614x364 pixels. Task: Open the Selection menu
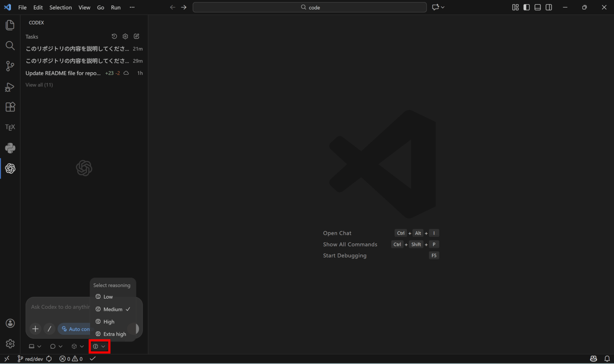click(x=60, y=7)
